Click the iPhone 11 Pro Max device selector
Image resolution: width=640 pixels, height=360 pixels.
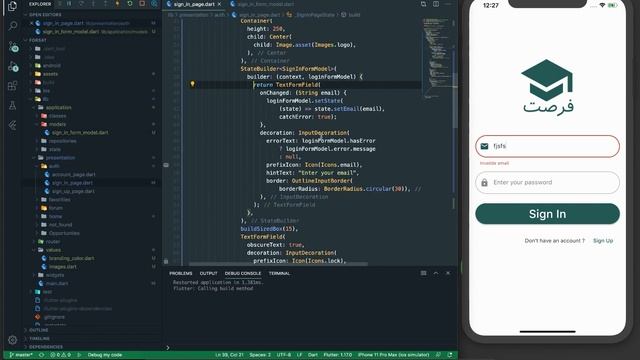pos(393,355)
